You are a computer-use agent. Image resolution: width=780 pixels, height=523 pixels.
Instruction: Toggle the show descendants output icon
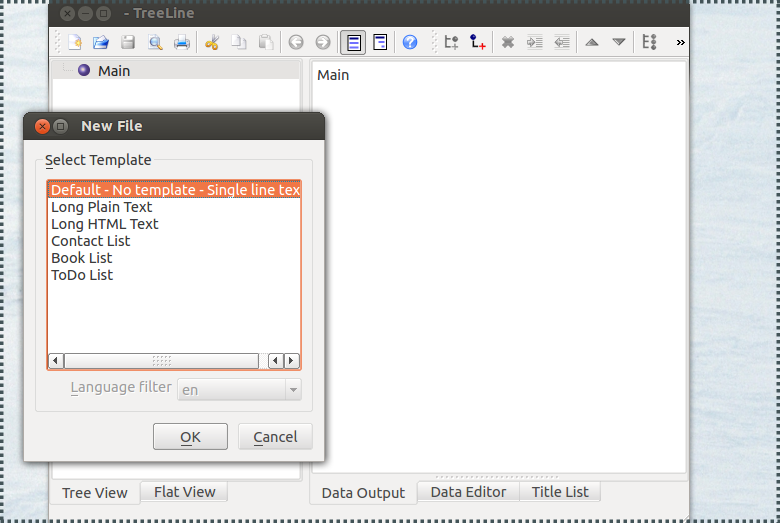tap(380, 42)
